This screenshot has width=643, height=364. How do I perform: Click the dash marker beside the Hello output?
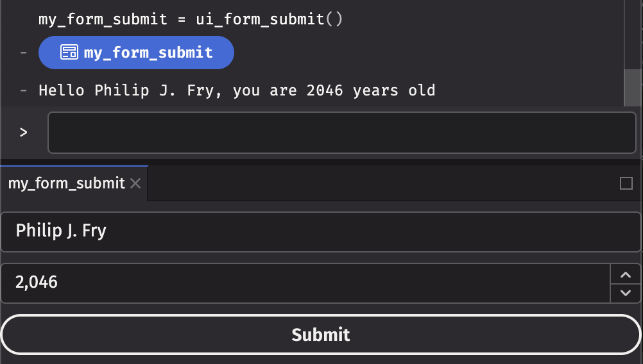click(23, 90)
